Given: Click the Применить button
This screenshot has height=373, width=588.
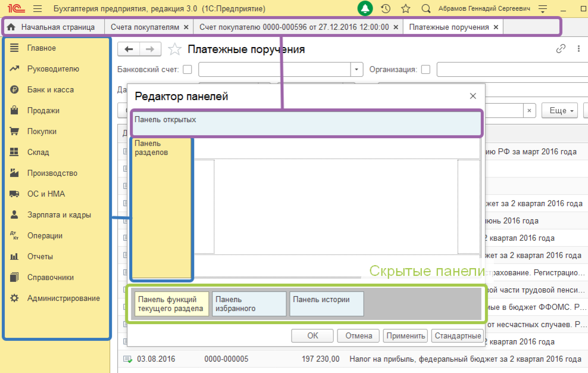Looking at the screenshot, I should [406, 335].
